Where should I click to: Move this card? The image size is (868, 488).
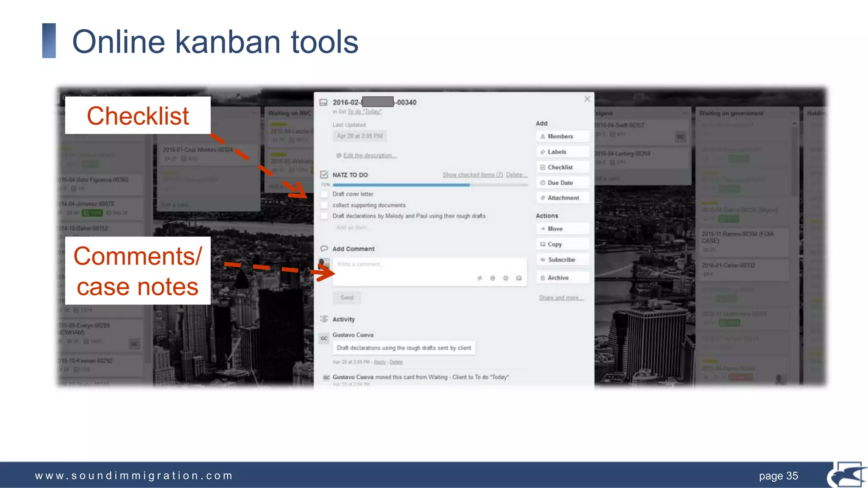563,229
